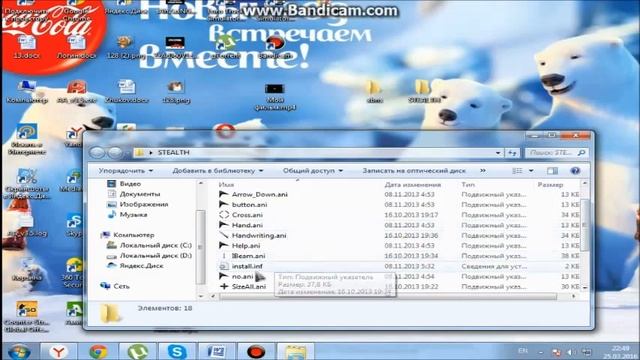This screenshot has width=640, height=360.
Task: Open uTorrent from taskbar
Action: pyautogui.click(x=138, y=351)
